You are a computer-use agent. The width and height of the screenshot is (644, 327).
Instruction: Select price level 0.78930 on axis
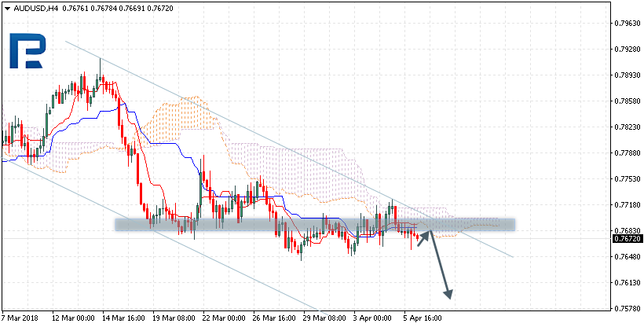pyautogui.click(x=628, y=75)
